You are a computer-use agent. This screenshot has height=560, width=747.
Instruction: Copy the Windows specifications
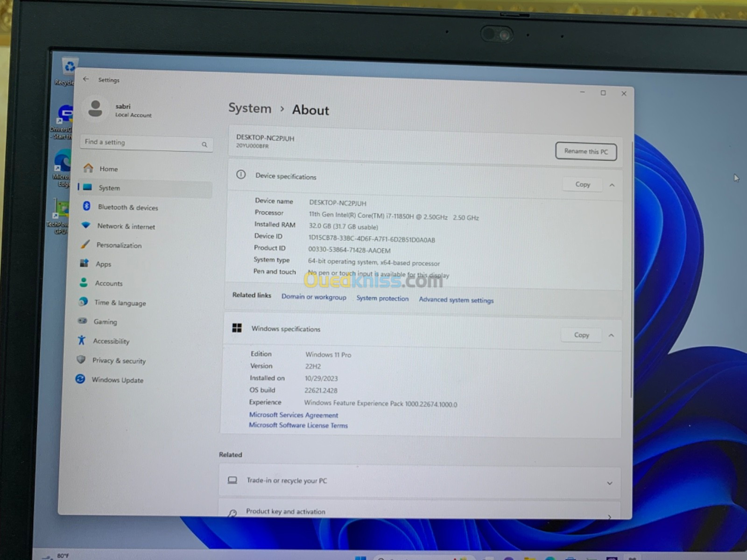click(x=581, y=335)
